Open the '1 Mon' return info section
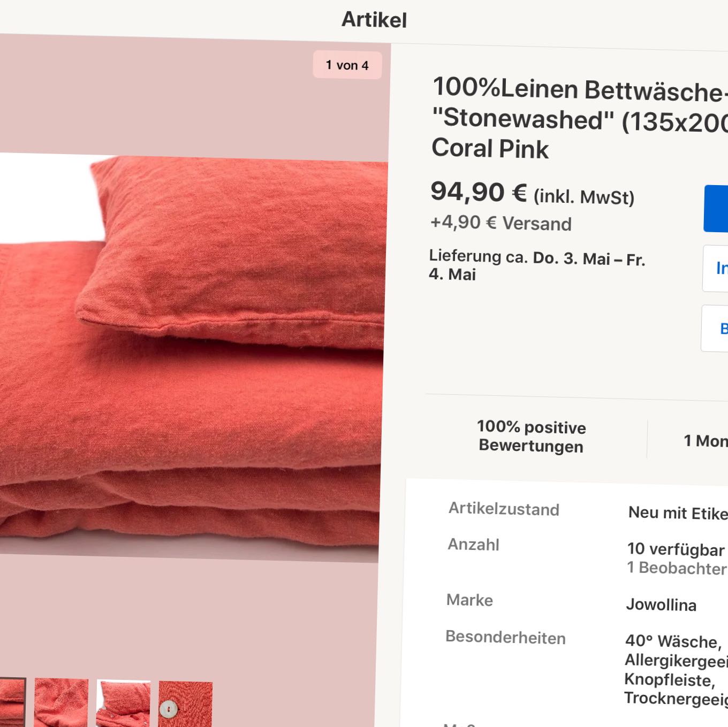728x727 pixels. click(706, 441)
